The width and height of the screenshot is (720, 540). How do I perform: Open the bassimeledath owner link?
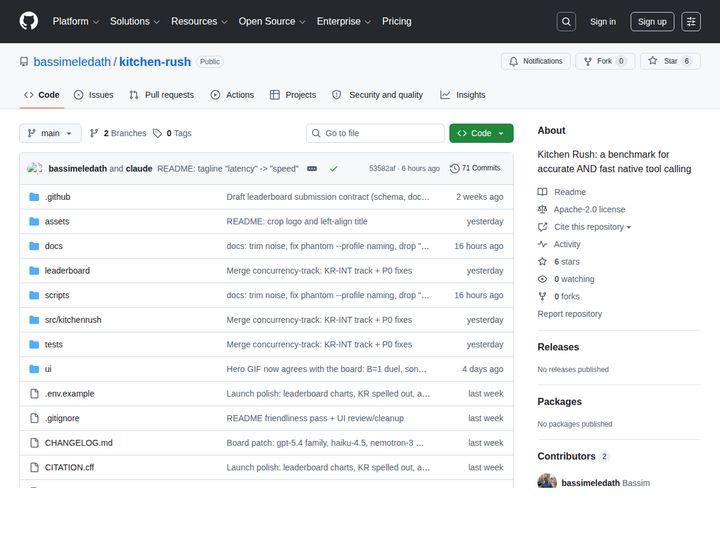click(x=72, y=62)
